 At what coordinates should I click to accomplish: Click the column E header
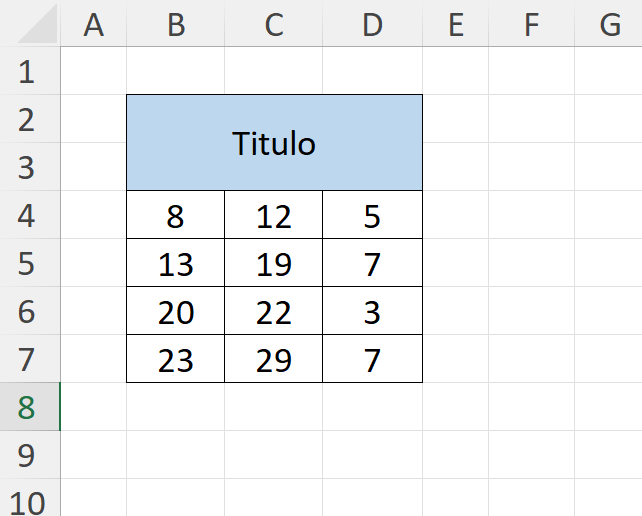pyautogui.click(x=455, y=25)
